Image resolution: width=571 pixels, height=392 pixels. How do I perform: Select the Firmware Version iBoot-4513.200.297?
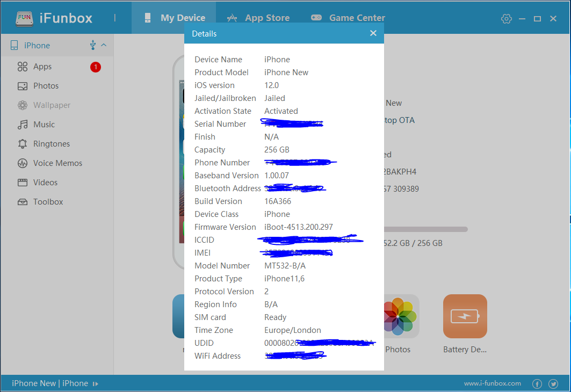click(x=299, y=227)
